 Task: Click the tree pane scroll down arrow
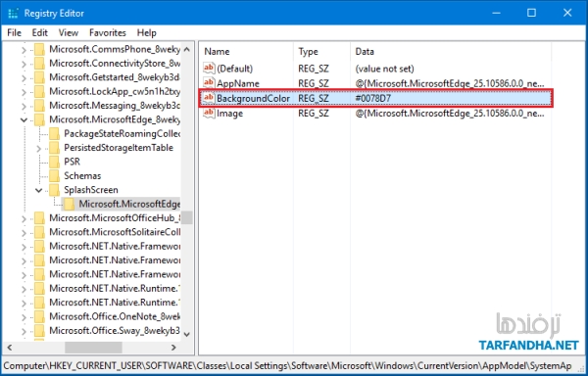pos(187,334)
